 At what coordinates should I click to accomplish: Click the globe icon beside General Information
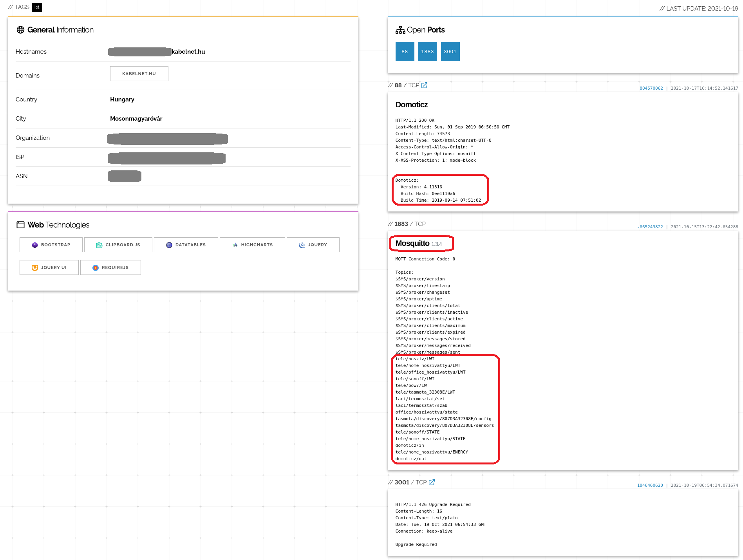[20, 30]
